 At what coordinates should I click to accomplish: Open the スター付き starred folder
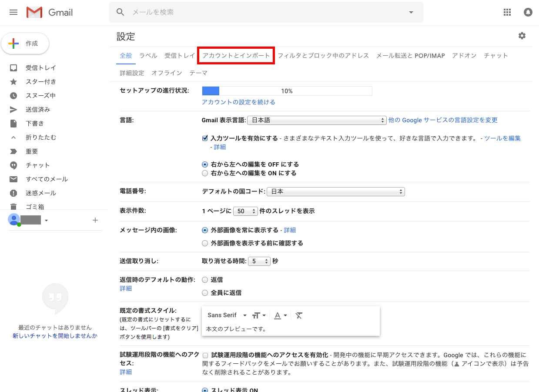(40, 82)
